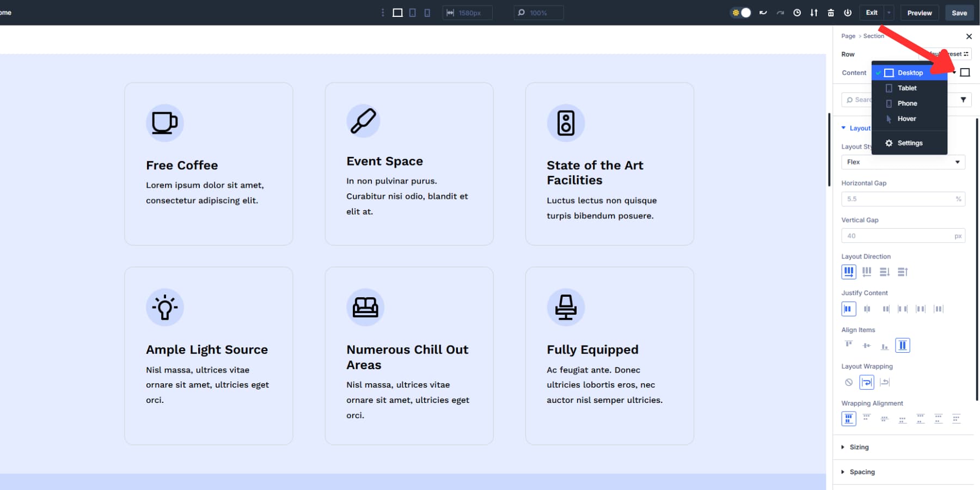Redo the last undone change
The height and width of the screenshot is (490, 980).
[x=781, y=13]
